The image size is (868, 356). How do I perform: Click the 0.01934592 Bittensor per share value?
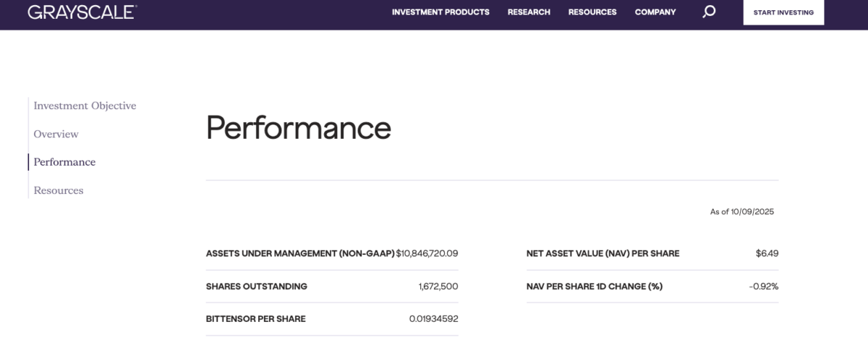point(433,319)
